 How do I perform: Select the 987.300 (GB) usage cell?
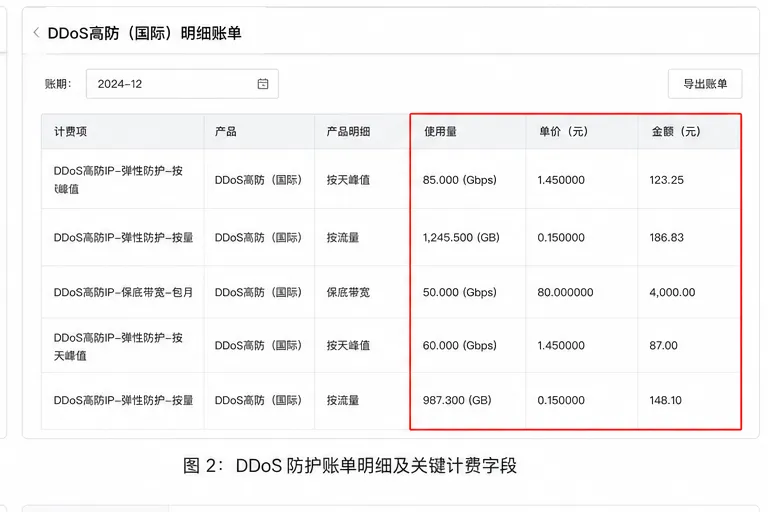(457, 400)
